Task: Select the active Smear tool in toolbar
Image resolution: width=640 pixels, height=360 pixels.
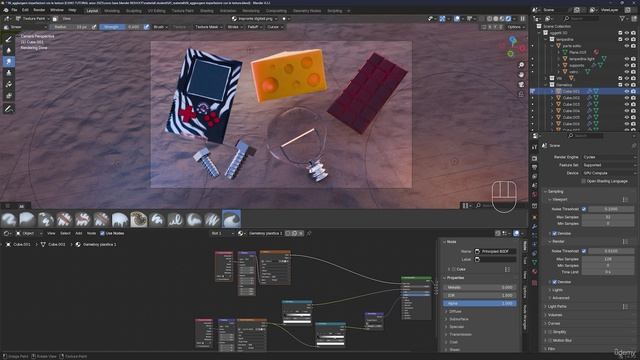Action: [9, 62]
